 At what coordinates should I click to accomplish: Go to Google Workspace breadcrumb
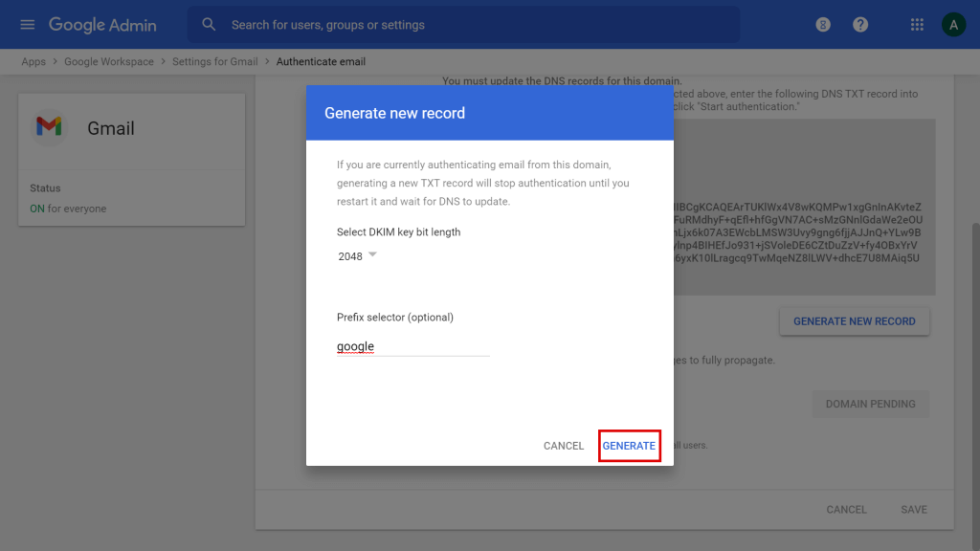click(109, 62)
